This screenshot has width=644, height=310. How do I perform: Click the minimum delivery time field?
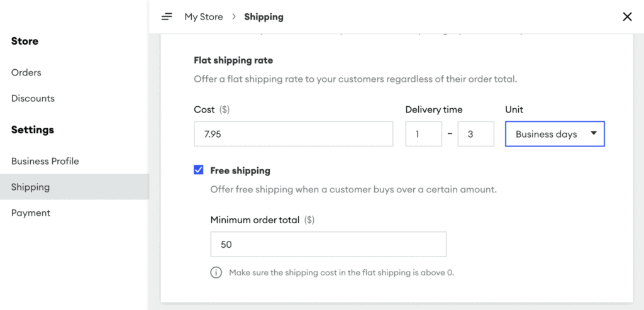coord(423,134)
